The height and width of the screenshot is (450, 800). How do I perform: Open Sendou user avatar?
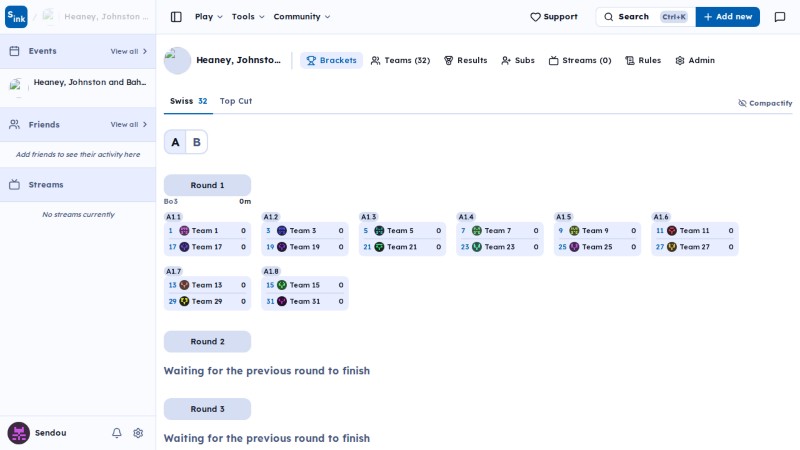(18, 433)
